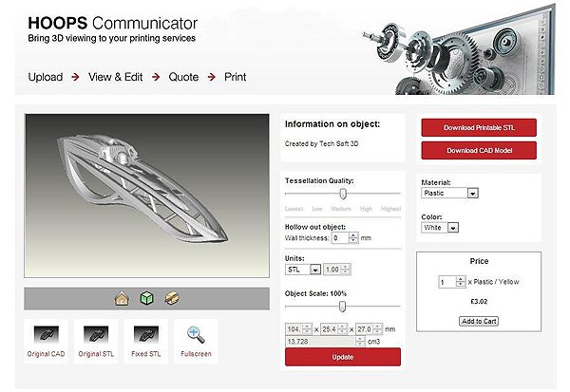Viewport: 570px width, 392px height.
Task: Select the Original CAD thumbnail
Action: (x=47, y=334)
